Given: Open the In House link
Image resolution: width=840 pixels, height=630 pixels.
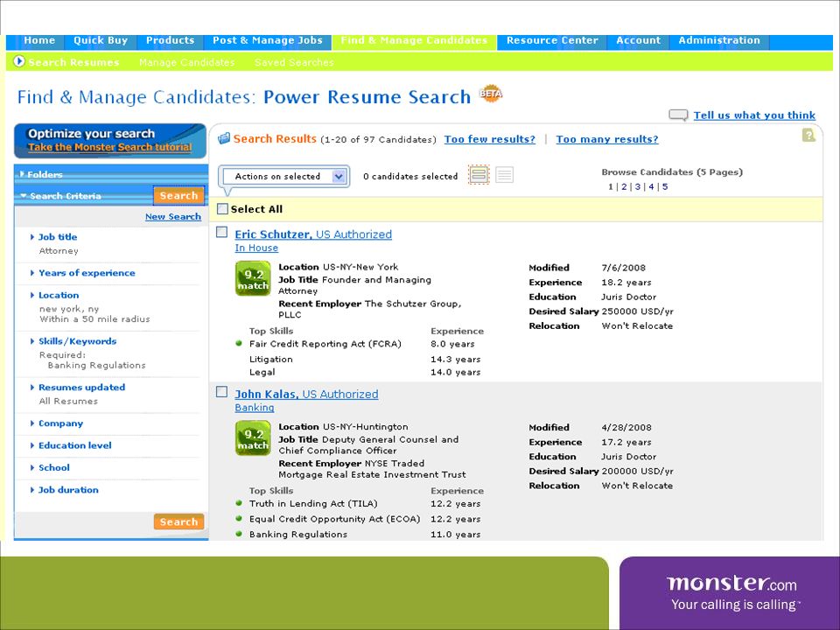Looking at the screenshot, I should tap(256, 248).
